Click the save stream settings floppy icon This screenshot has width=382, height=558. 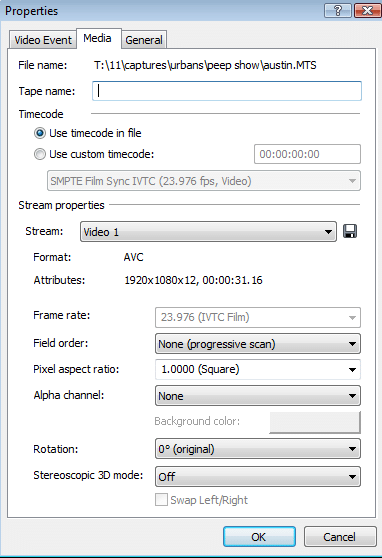tap(350, 231)
